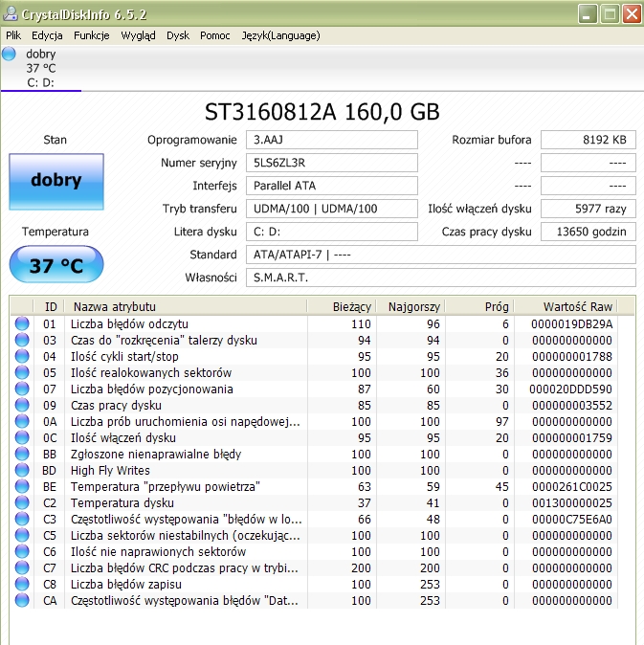Click raw value 0000261C0025
Viewport: 644px width, 645px height.
pos(572,487)
